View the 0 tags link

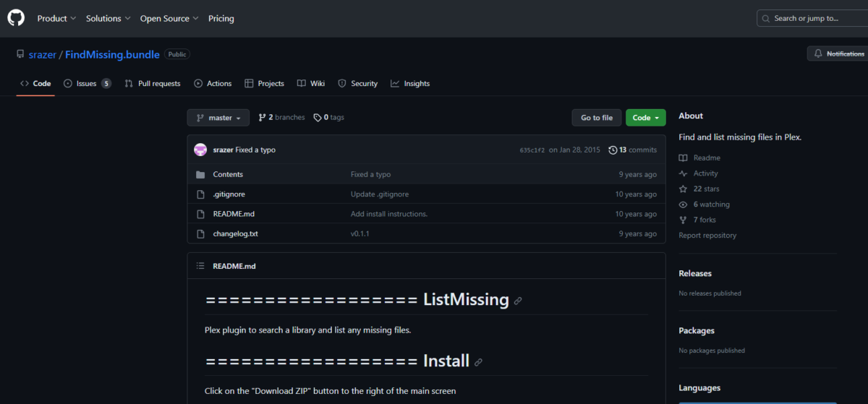coord(328,117)
